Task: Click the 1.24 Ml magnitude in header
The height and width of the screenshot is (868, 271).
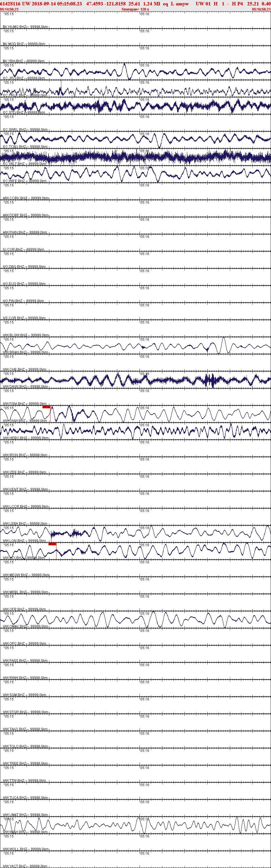Action: click(151, 4)
